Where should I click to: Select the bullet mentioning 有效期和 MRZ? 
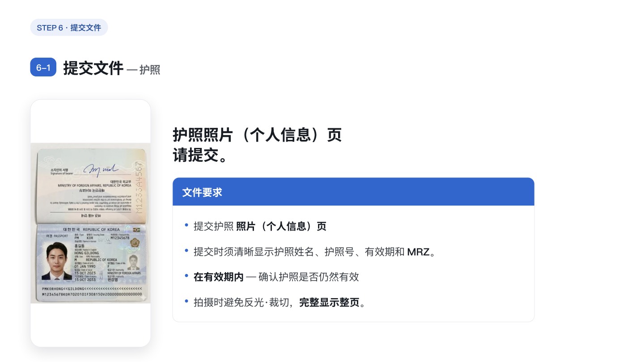pos(314,252)
